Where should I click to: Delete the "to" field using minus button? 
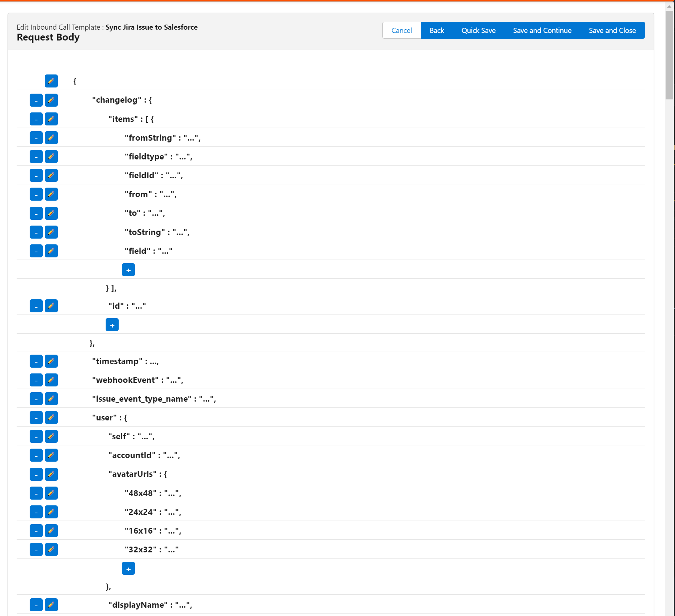[36, 213]
